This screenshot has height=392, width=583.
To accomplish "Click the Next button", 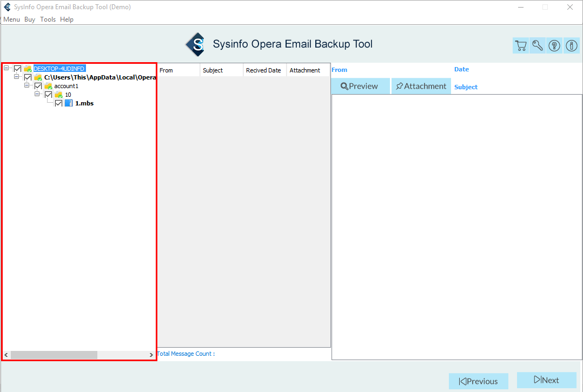I will [x=547, y=380].
